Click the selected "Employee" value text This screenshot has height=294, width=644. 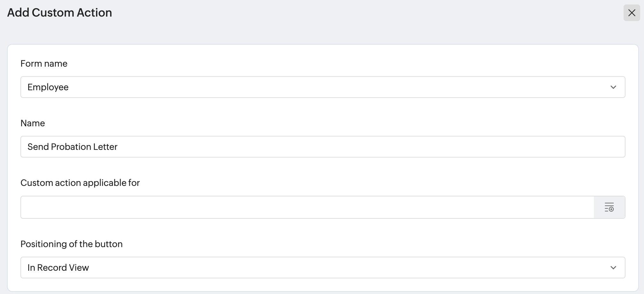coord(48,87)
